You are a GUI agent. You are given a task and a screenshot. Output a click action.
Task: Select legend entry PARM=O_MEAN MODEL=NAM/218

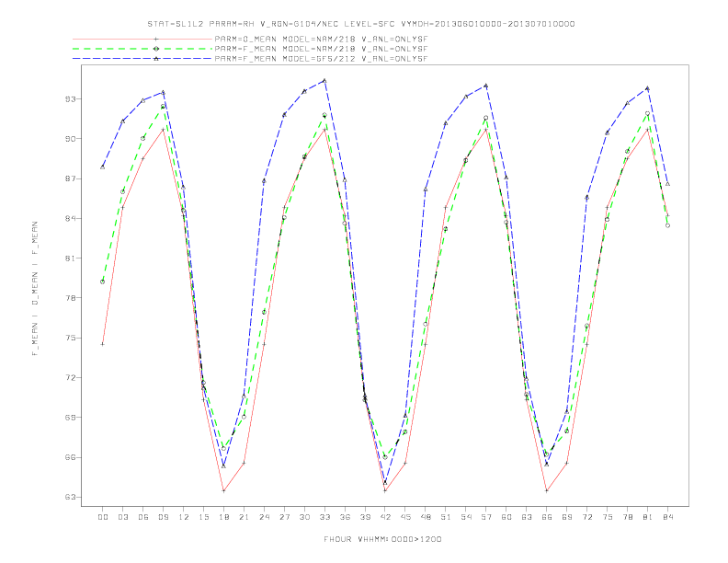321,39
